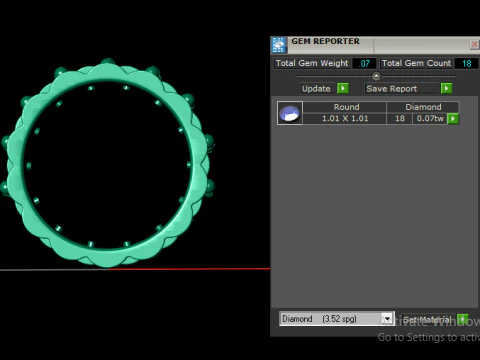This screenshot has height=360, width=480.
Task: Click green arrow in the 0.07tw row
Action: pyautogui.click(x=453, y=119)
